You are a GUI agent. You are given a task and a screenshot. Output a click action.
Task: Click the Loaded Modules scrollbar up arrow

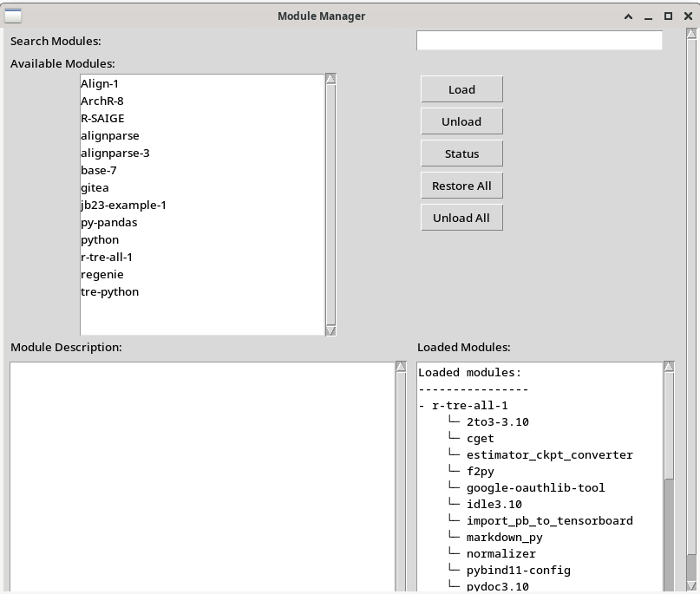click(669, 368)
